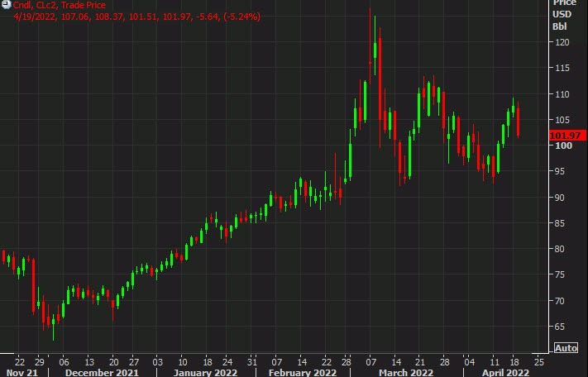Click the 110 price axis label
This screenshot has height=377, width=588.
click(561, 95)
